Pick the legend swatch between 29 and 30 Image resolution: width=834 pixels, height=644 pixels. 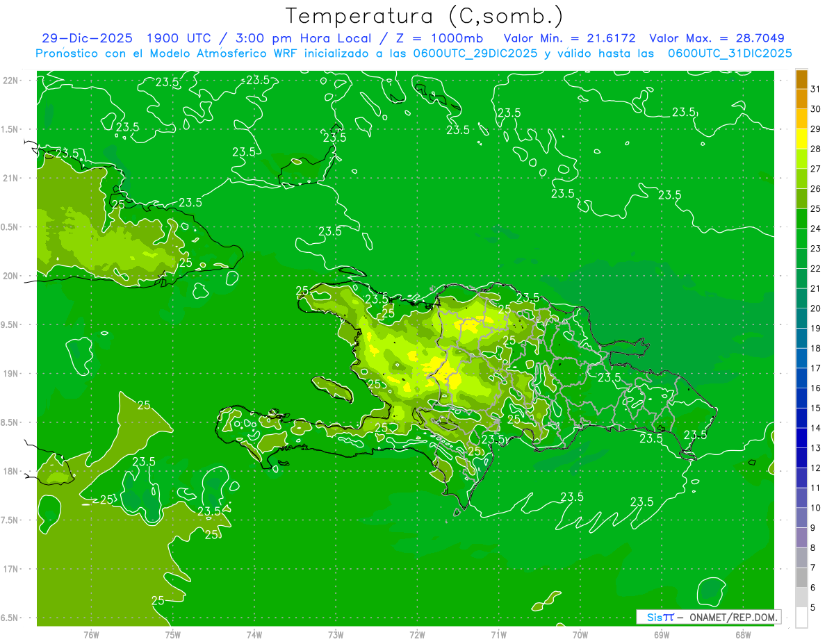[x=801, y=119]
